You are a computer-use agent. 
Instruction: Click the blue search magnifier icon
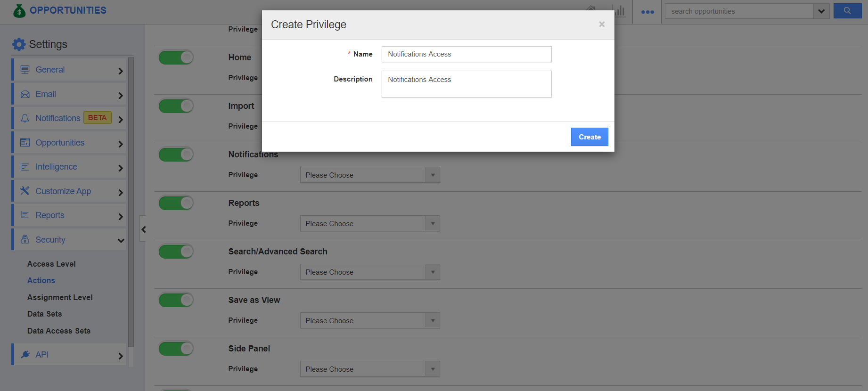tap(847, 11)
